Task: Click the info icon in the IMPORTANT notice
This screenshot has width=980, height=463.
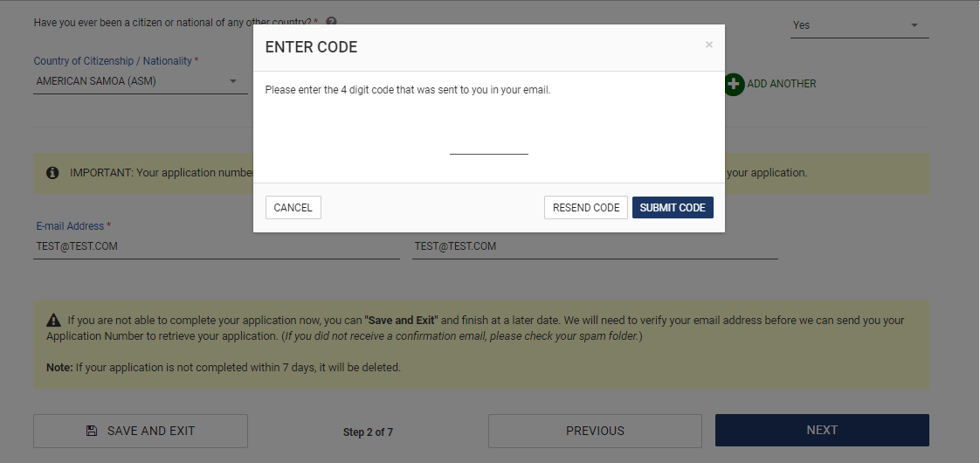Action: click(x=52, y=173)
